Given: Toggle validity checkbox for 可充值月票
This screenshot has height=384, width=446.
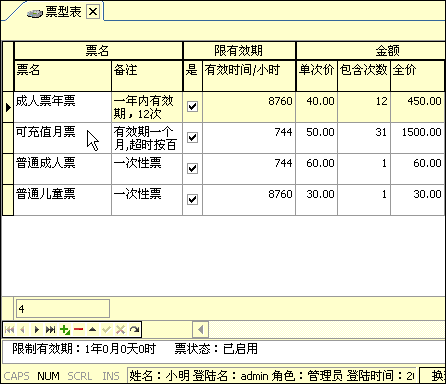Looking at the screenshot, I should pyautogui.click(x=192, y=137).
